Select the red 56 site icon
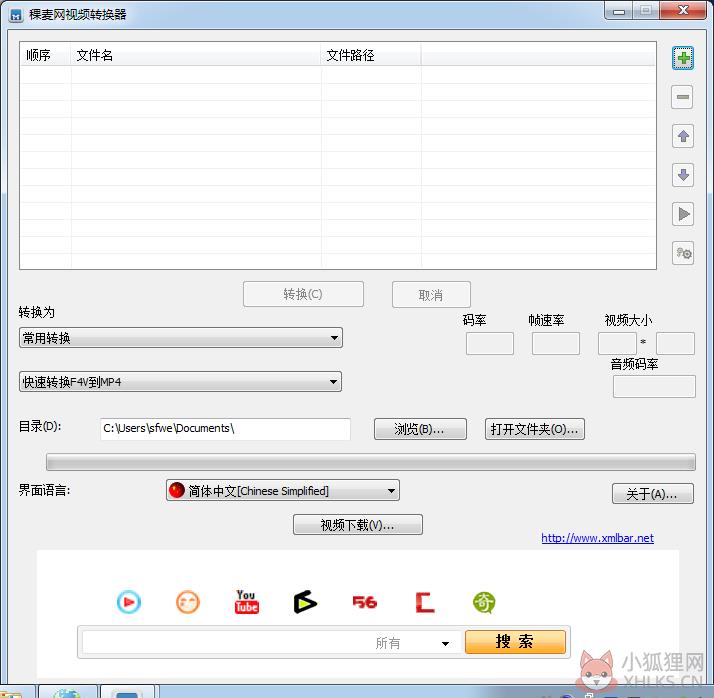This screenshot has width=714, height=698. pyautogui.click(x=365, y=602)
